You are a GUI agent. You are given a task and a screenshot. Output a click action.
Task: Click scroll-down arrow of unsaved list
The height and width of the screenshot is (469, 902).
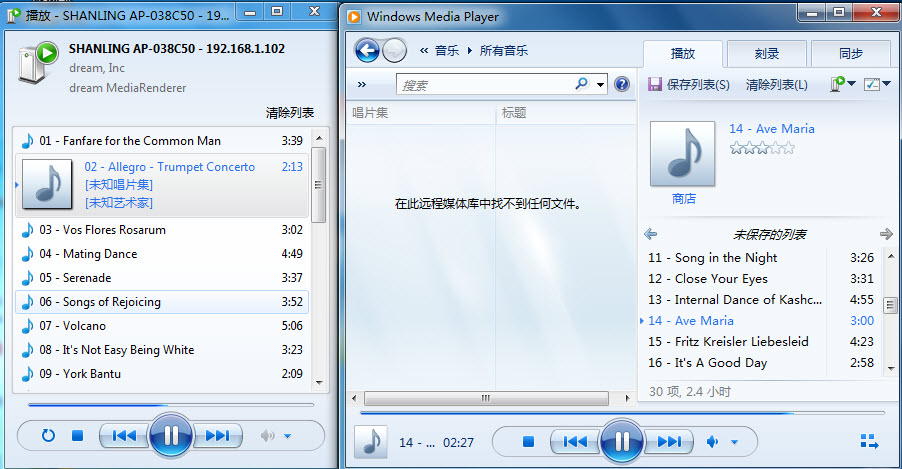coord(890,368)
